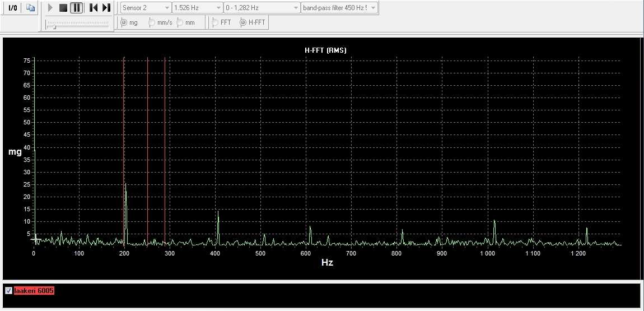This screenshot has width=644, height=311.
Task: Click the Hz x-axis label
Action: coord(328,262)
